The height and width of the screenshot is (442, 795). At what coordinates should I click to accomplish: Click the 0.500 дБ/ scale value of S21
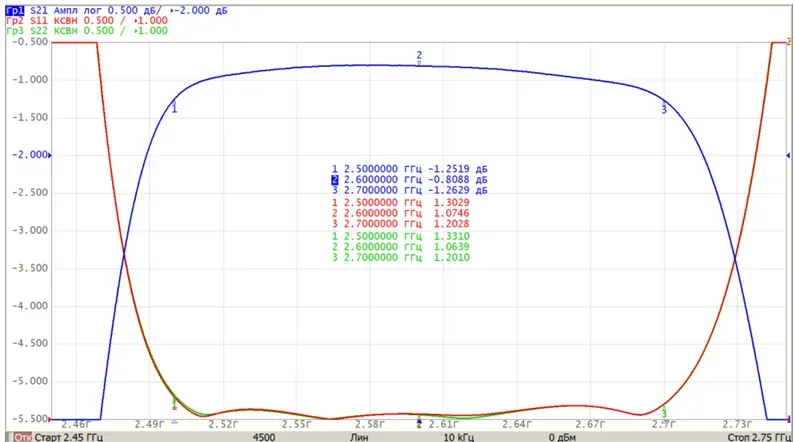[134, 11]
